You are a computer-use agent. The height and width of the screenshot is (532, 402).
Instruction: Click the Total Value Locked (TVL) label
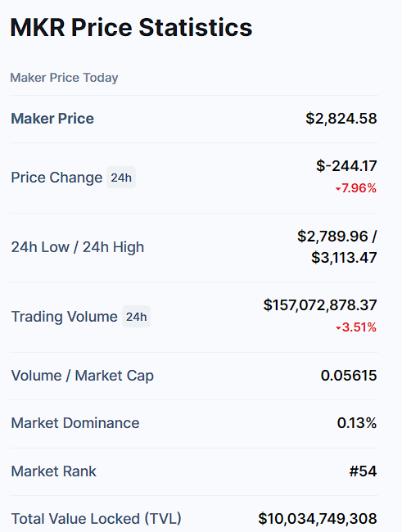click(97, 519)
